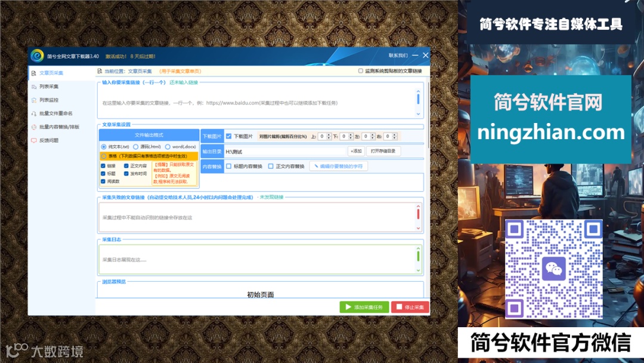Click the 上 crop value field

coord(323,137)
